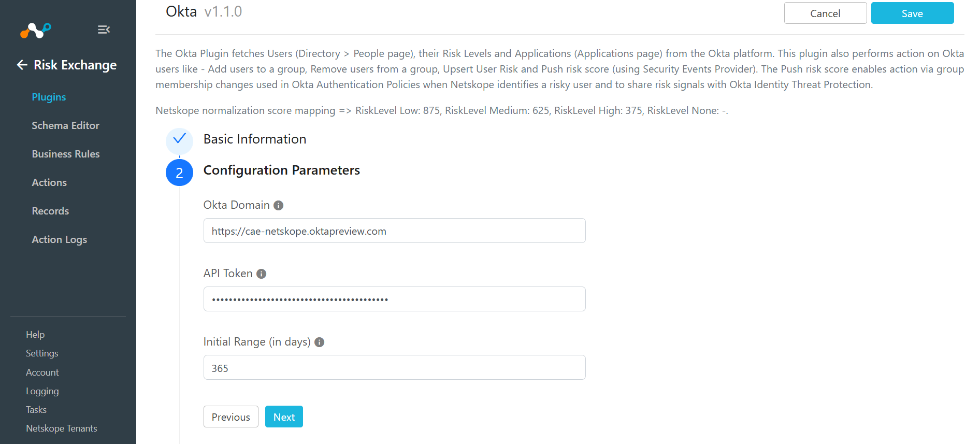
Task: Click the Okta Domain info icon
Action: (278, 205)
